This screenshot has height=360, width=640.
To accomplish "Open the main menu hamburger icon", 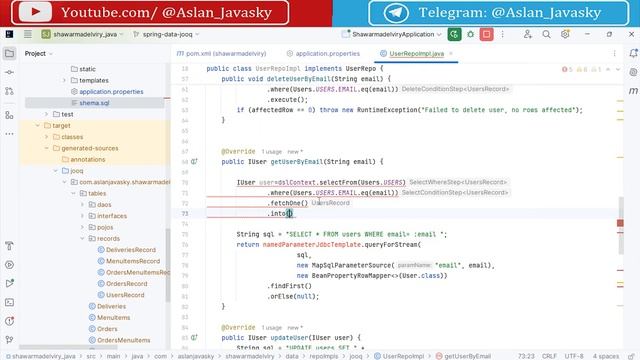I will click(27, 34).
